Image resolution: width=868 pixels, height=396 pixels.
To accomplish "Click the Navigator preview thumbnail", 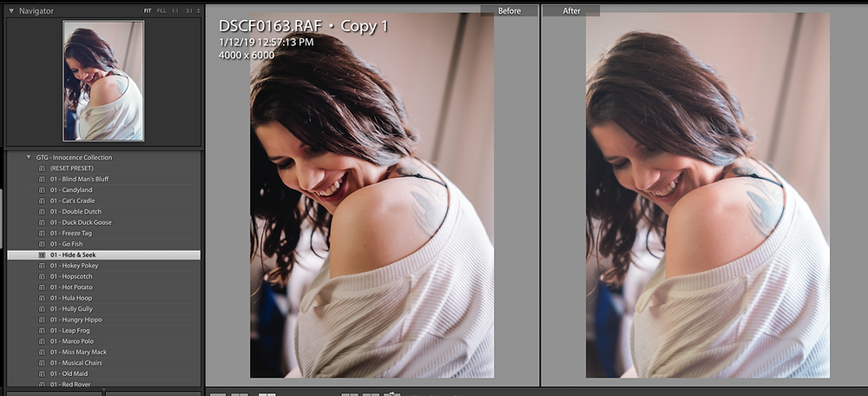I will coord(103,81).
